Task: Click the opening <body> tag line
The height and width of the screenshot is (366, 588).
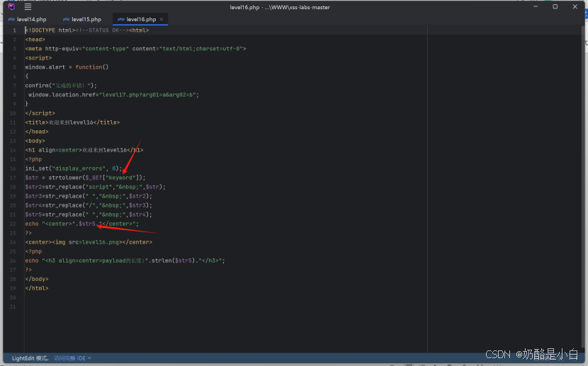Action: pyautogui.click(x=35, y=141)
